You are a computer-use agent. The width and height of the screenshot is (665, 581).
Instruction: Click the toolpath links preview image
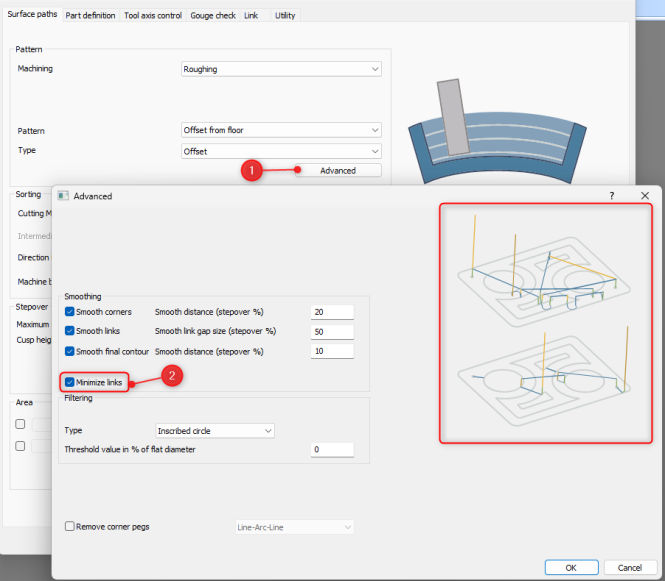pos(545,323)
